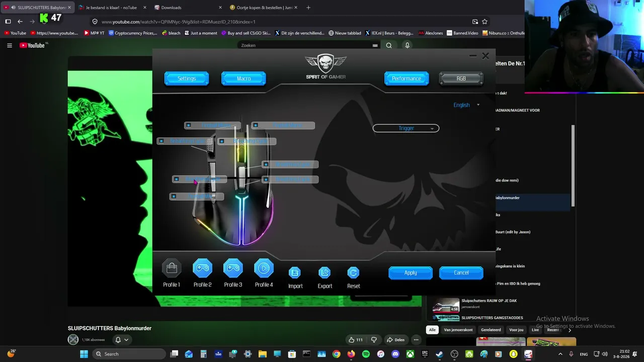Open the Macro tab
Viewport: 644px width, 362px height.
point(244,78)
